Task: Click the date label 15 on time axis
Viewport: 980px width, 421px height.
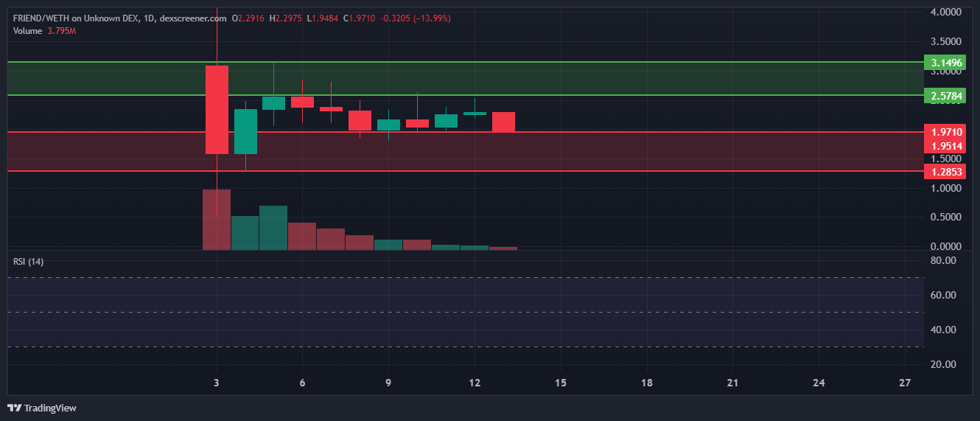Action: pyautogui.click(x=561, y=383)
